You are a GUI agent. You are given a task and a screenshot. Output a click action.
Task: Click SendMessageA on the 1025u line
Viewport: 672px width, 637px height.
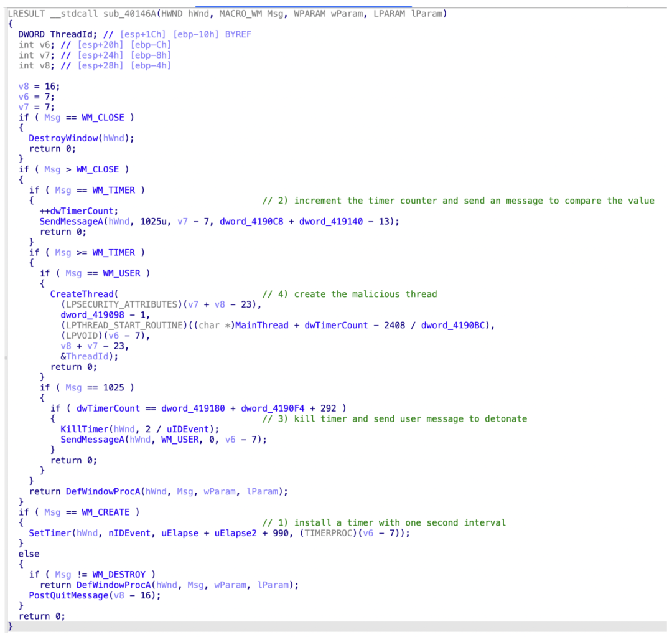point(71,221)
